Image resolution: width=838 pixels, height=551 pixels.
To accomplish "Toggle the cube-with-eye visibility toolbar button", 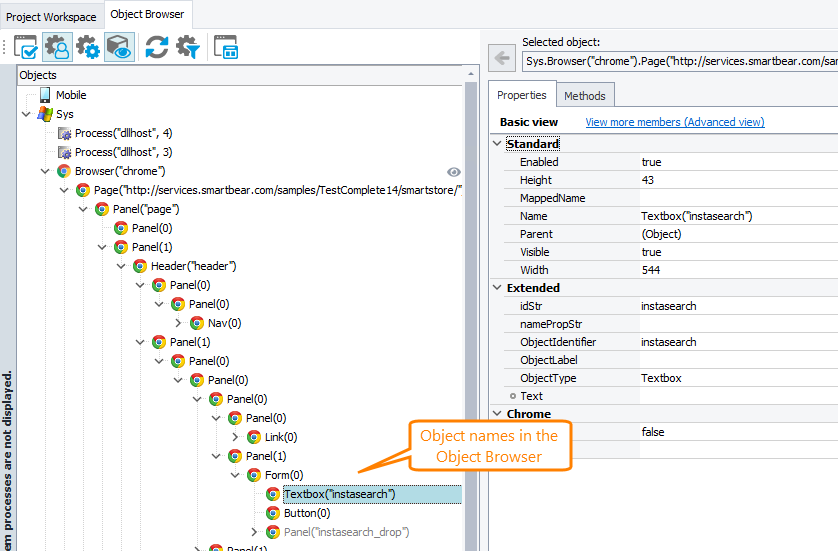I will [119, 47].
